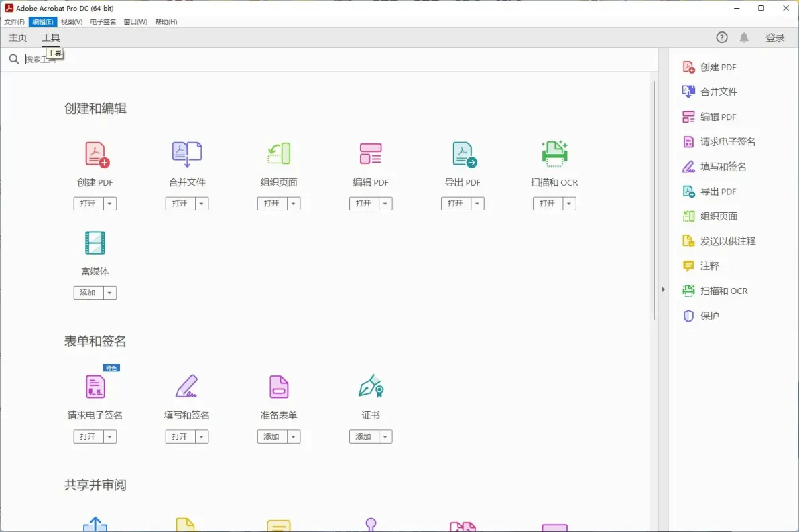Click the 组织页面 icon in the tools grid

point(279,154)
